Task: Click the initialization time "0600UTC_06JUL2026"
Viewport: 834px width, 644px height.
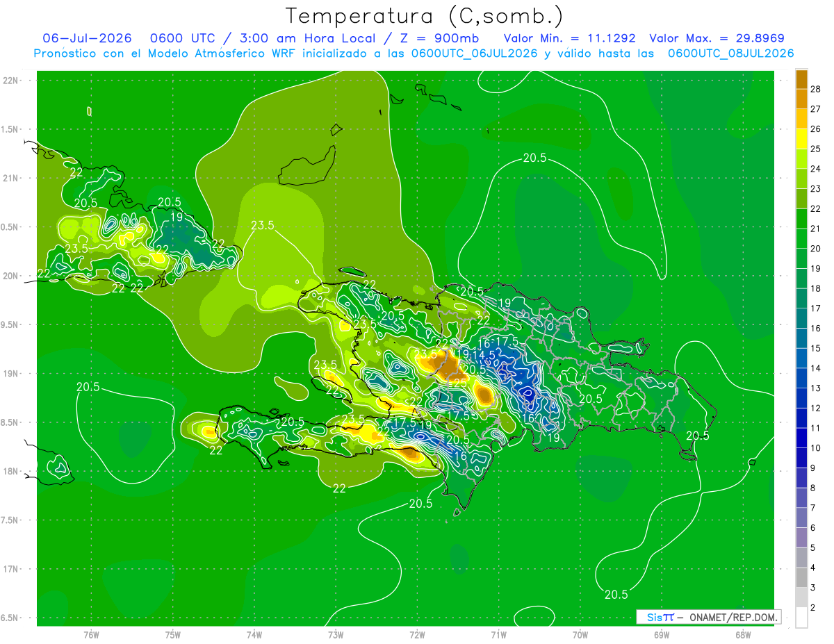Action: (x=475, y=53)
